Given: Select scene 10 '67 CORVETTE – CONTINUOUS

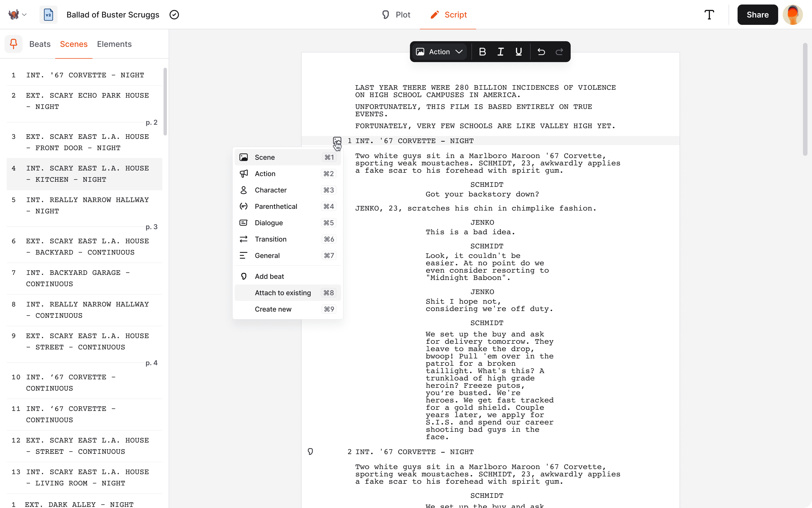Looking at the screenshot, I should click(85, 383).
